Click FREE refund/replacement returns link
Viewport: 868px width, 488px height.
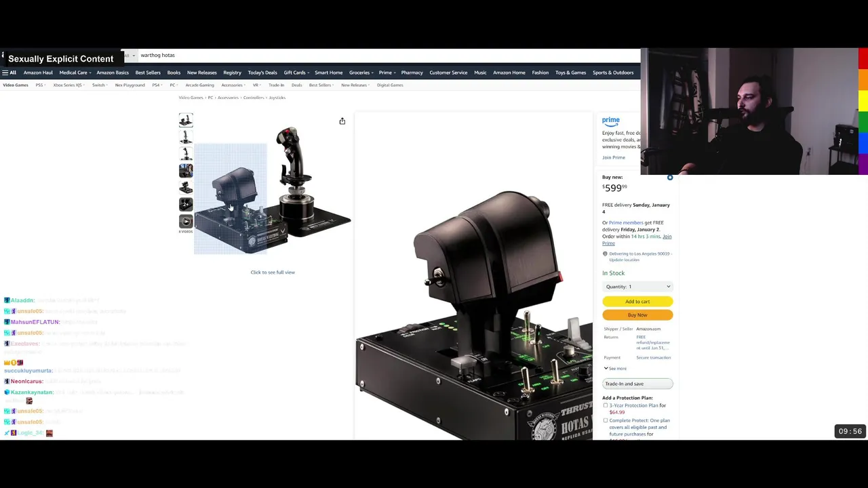653,343
